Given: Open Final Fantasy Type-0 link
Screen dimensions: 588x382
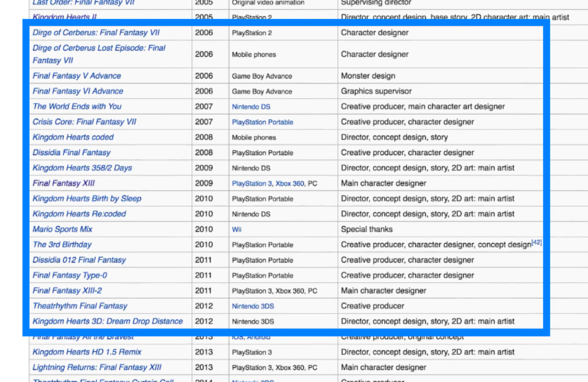Looking at the screenshot, I should (x=69, y=275).
